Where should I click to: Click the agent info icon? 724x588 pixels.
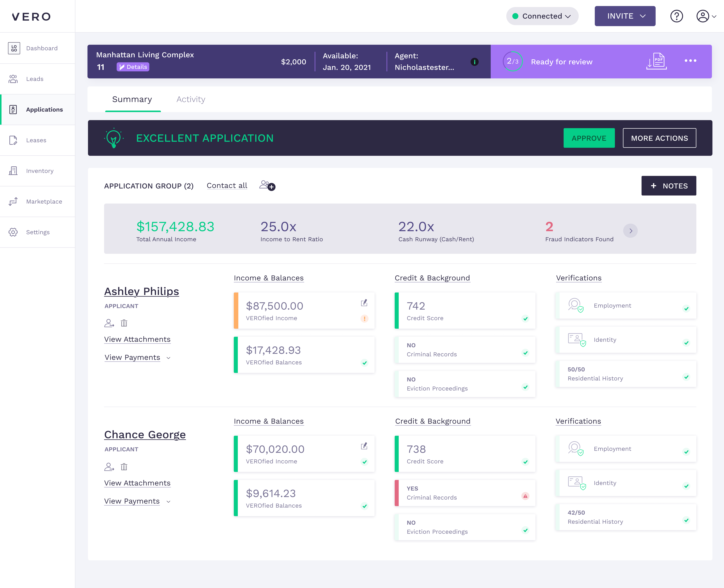[x=474, y=62]
